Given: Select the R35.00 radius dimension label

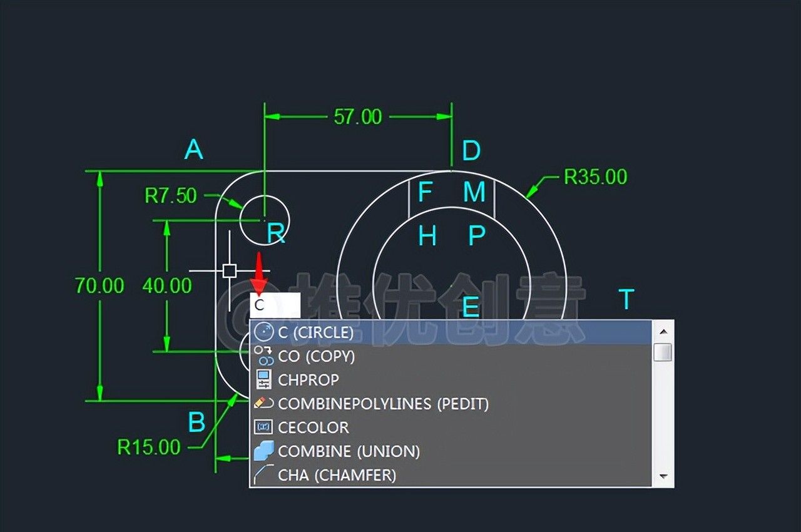Looking at the screenshot, I should click(x=595, y=177).
